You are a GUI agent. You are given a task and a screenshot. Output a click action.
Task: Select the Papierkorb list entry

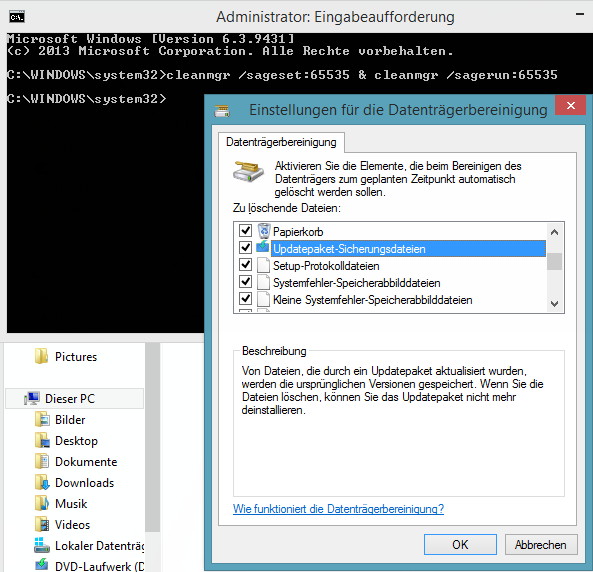298,232
